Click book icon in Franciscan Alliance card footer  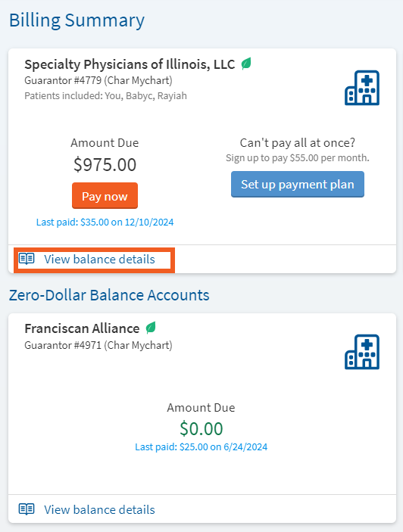(x=27, y=509)
